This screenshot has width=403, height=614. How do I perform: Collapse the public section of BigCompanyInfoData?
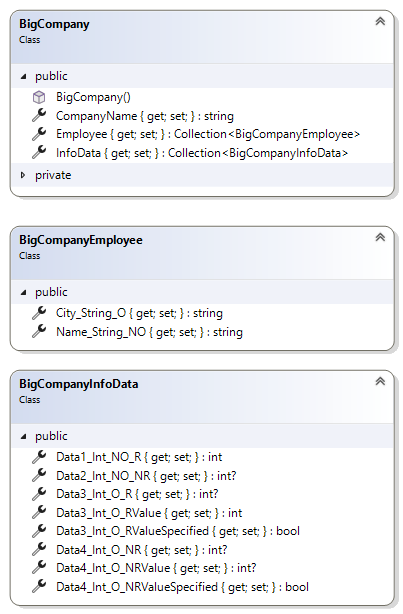pyautogui.click(x=23, y=436)
